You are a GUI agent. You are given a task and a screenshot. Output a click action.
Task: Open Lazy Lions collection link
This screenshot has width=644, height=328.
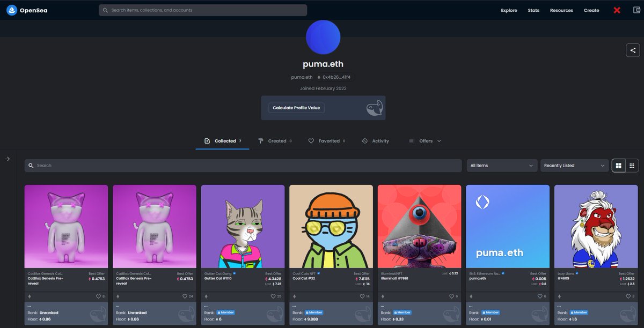pyautogui.click(x=566, y=273)
